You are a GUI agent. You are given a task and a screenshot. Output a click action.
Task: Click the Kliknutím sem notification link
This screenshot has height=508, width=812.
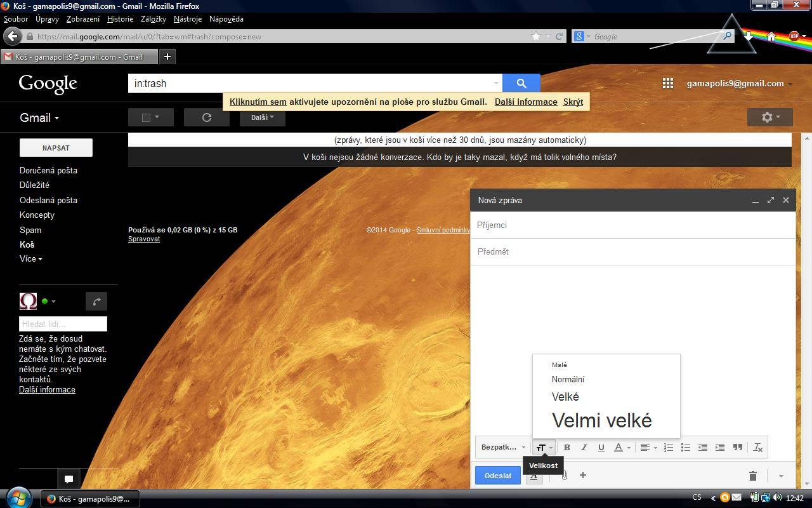(258, 102)
